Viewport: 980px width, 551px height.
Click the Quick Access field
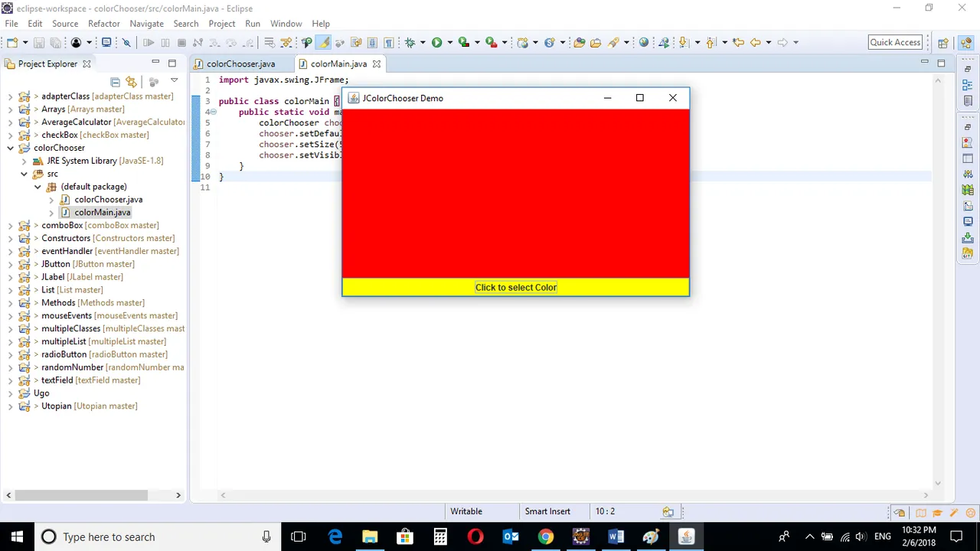pyautogui.click(x=895, y=42)
